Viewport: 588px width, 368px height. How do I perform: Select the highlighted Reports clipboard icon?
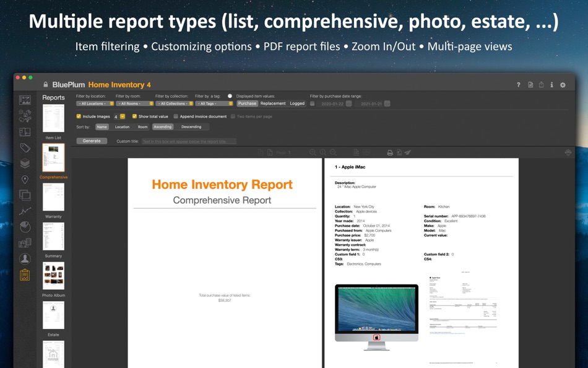(x=25, y=274)
